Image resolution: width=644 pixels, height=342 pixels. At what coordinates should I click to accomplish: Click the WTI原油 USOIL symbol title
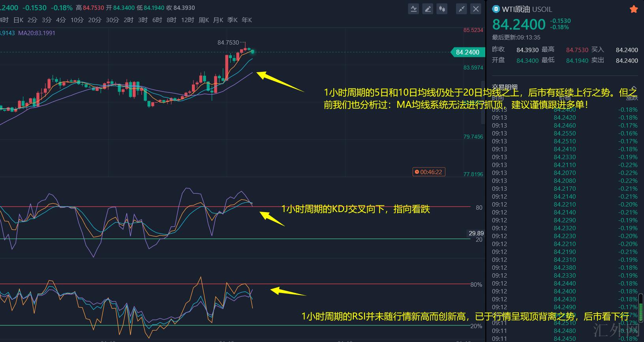527,9
